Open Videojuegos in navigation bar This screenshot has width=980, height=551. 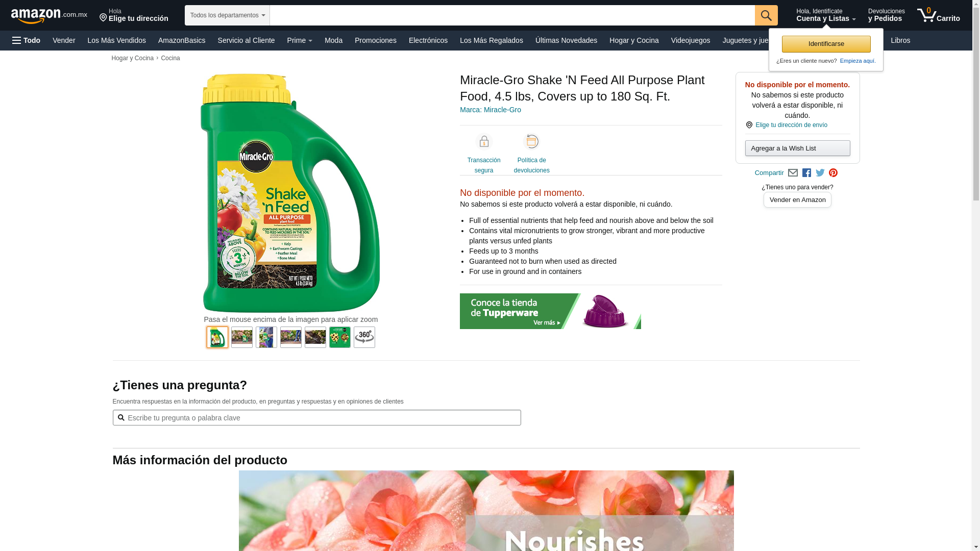[691, 40]
